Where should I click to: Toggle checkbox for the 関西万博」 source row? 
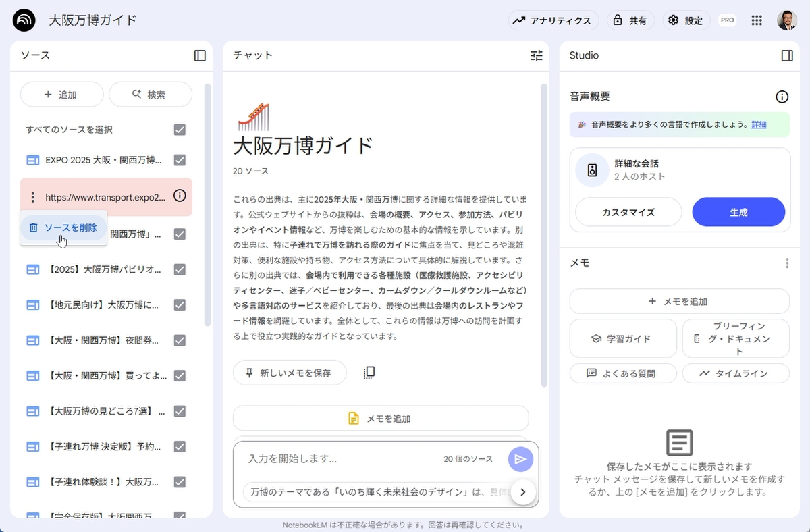(x=180, y=234)
